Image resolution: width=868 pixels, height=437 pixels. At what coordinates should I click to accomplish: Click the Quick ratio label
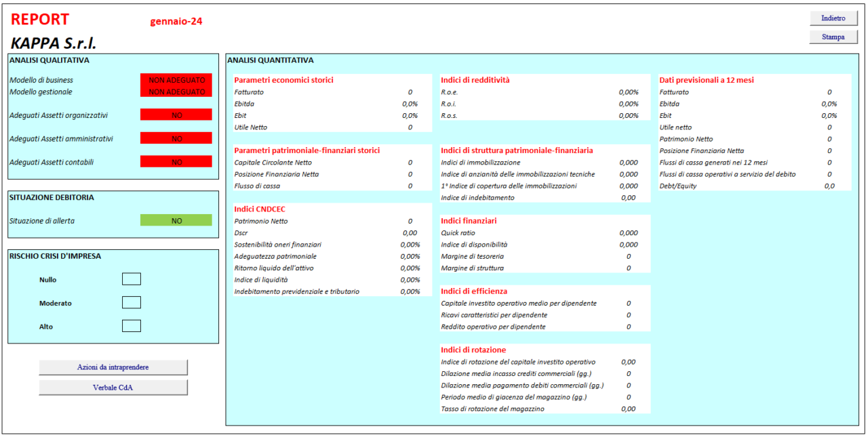click(458, 233)
